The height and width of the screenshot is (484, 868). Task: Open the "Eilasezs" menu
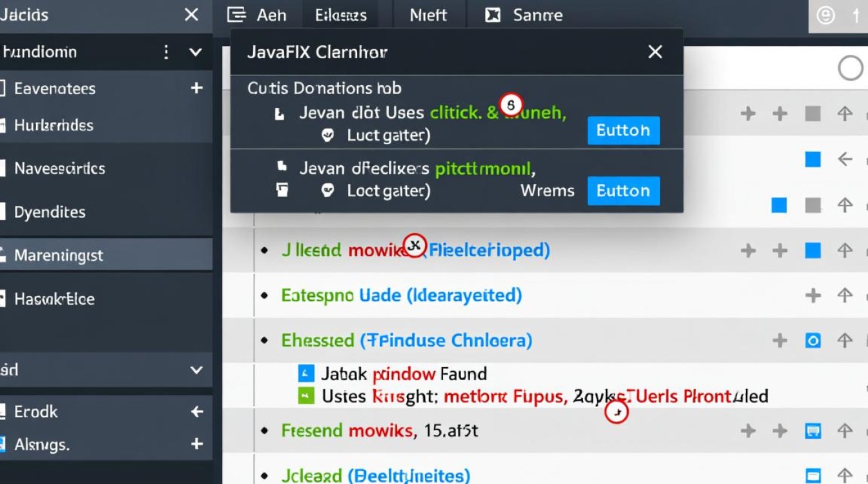click(340, 14)
